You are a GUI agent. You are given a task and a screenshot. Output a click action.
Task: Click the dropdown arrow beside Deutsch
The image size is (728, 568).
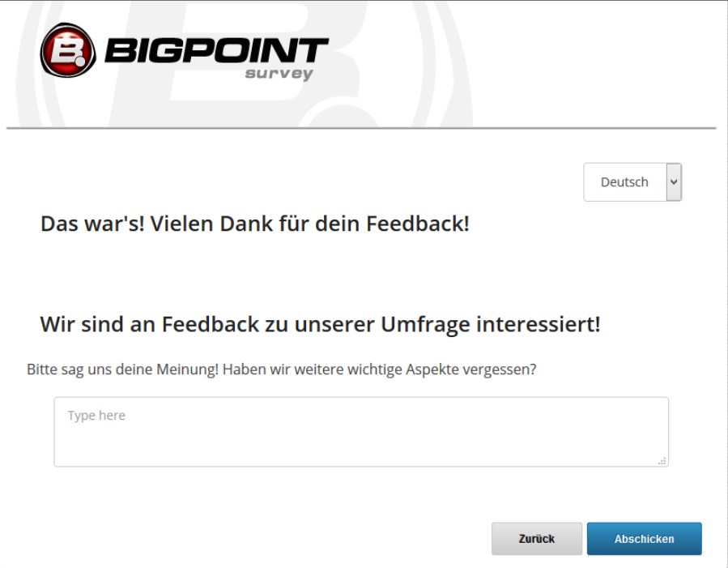pyautogui.click(x=674, y=182)
